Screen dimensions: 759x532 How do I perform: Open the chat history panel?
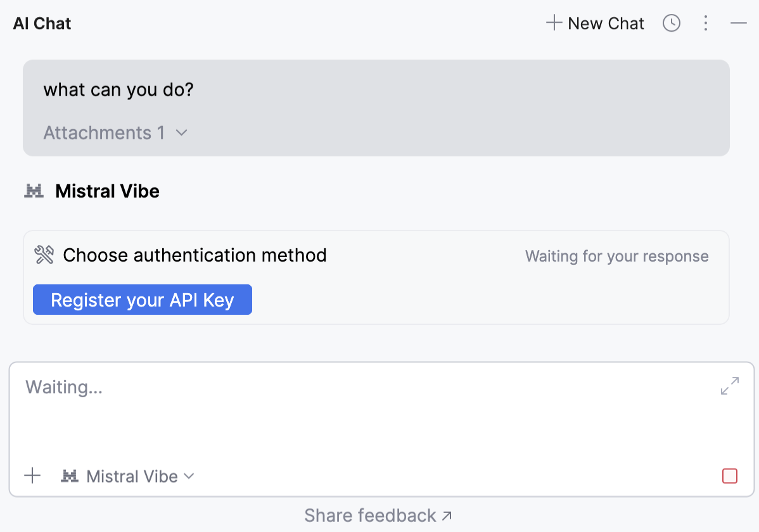tap(671, 23)
